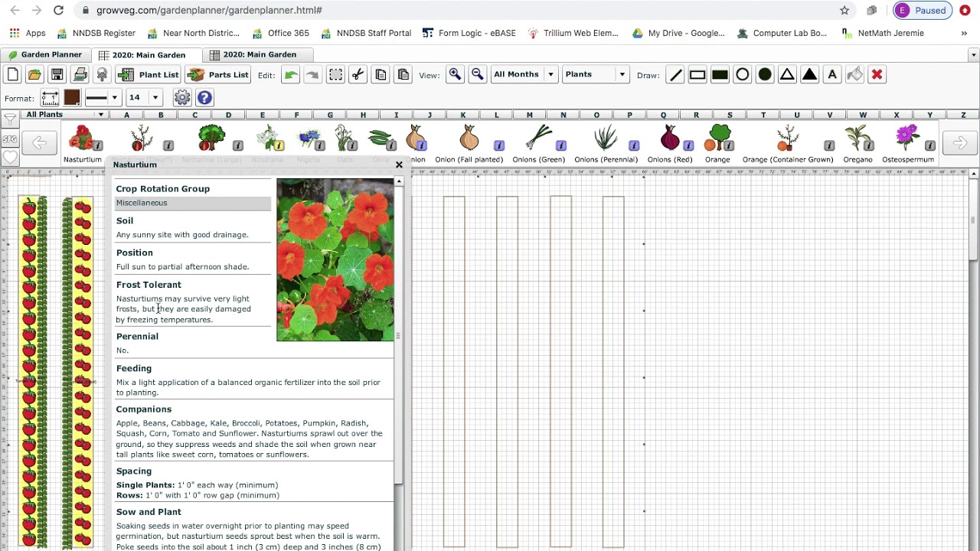Open the line style dropdown
Image resolution: width=980 pixels, height=551 pixels.
[x=102, y=97]
